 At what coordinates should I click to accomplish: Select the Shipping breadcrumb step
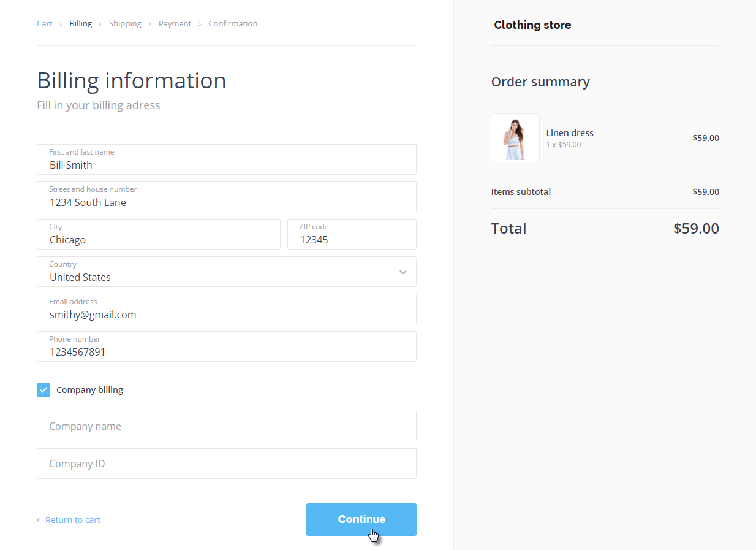point(125,24)
